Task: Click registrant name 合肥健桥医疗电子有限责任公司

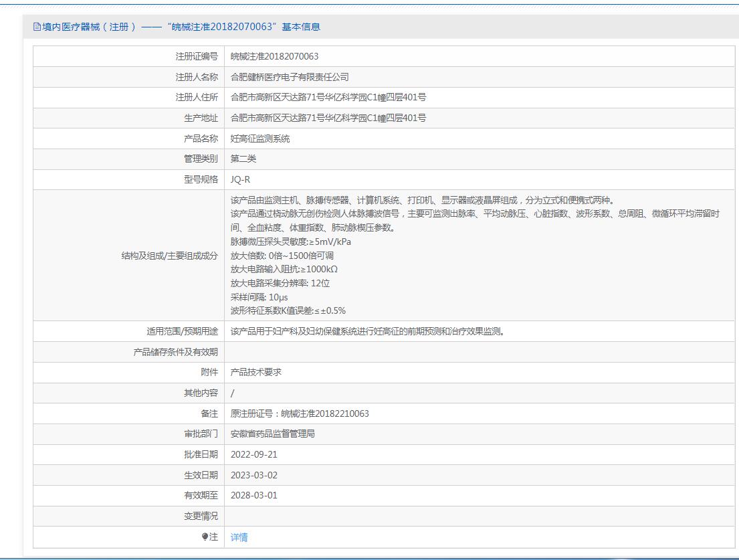Action: pos(290,77)
